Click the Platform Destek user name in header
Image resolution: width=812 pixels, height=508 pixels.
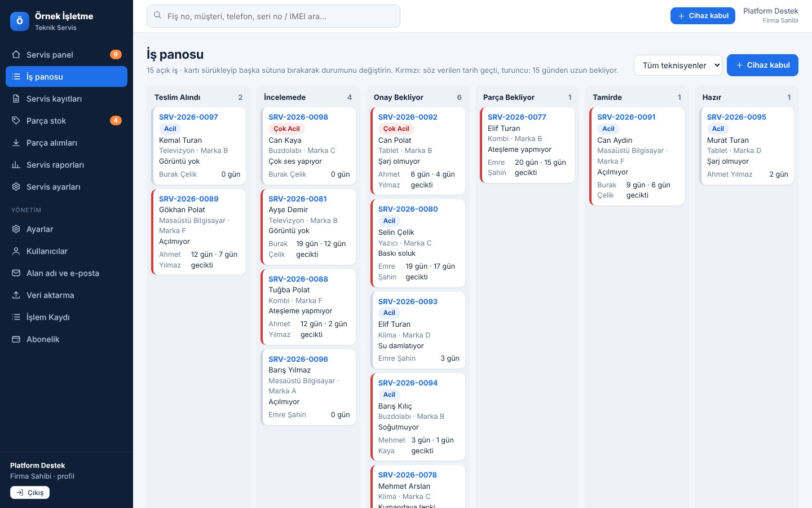tap(771, 11)
